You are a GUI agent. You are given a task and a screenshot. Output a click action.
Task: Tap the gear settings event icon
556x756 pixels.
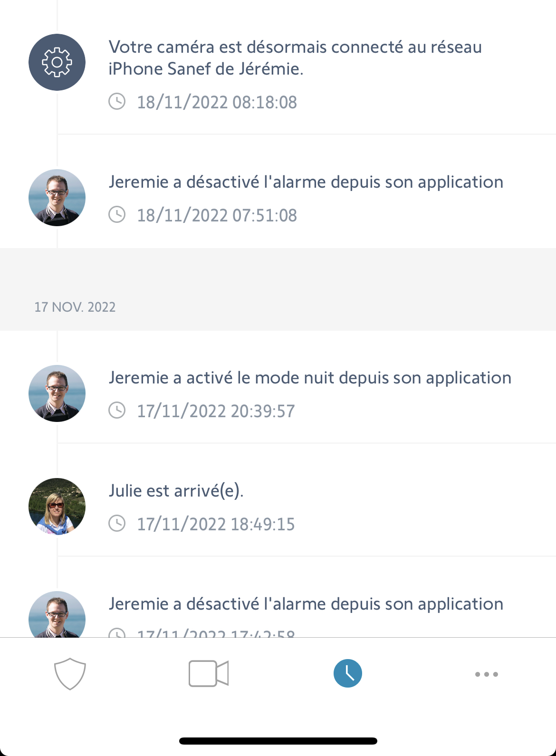click(57, 62)
